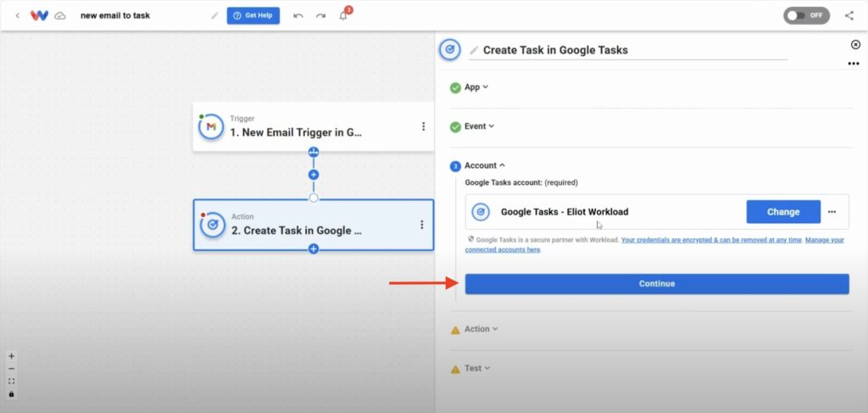Viewport: 868px width, 413px height.
Task: Open credentials encrypted link
Action: (712, 240)
